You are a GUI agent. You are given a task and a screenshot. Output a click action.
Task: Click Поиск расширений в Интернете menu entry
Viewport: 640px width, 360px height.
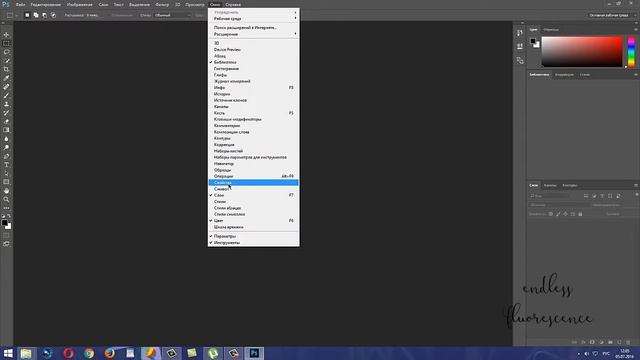(x=253, y=28)
